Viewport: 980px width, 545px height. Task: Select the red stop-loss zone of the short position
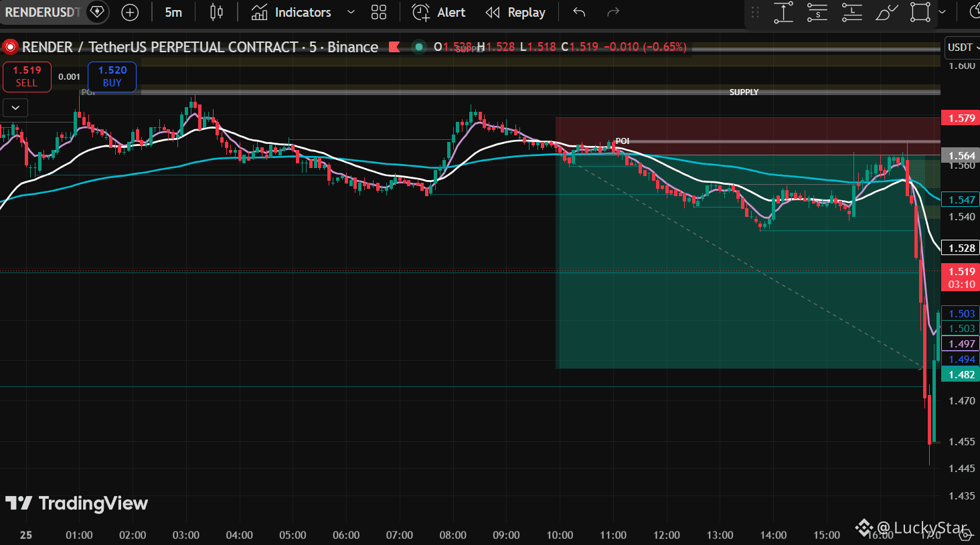(748, 136)
